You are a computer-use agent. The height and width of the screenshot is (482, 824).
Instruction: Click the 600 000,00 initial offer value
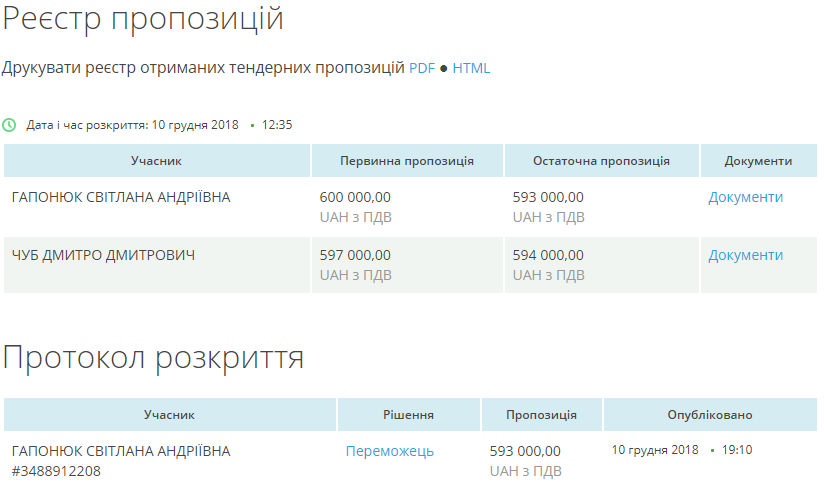[x=355, y=197]
